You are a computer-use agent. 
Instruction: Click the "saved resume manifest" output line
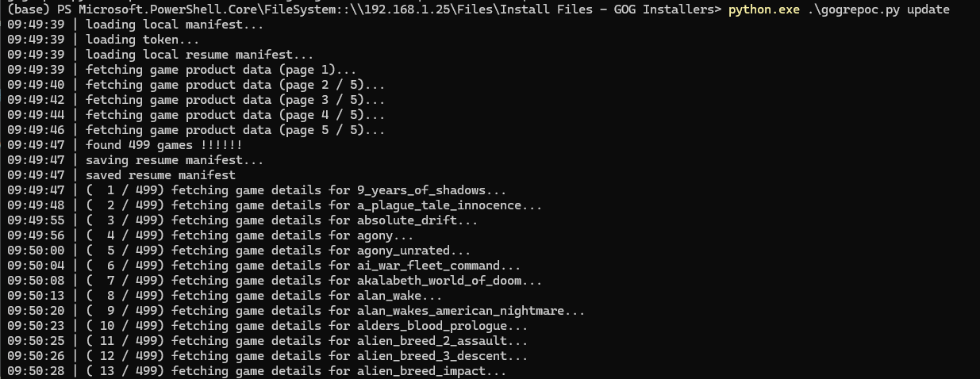[x=160, y=175]
